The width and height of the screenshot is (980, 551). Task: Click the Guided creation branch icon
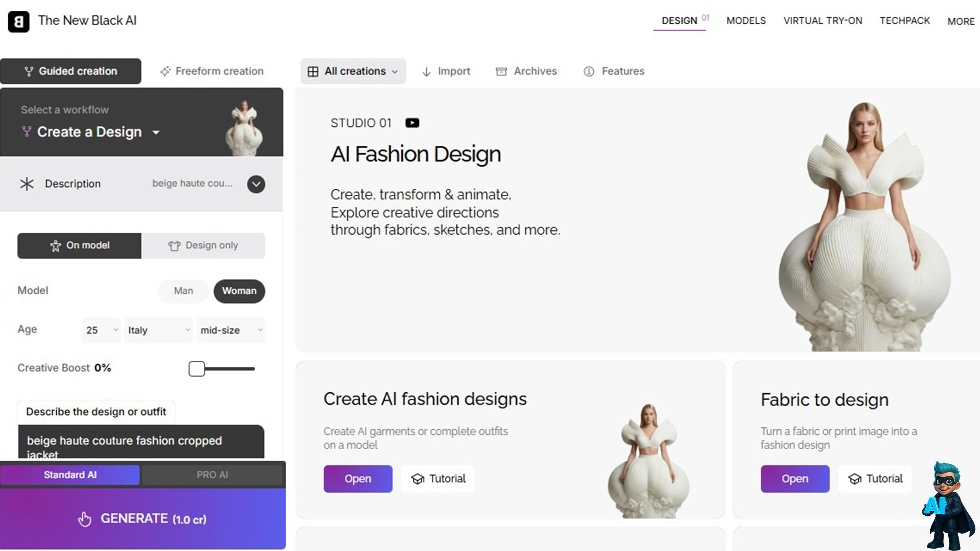point(29,72)
